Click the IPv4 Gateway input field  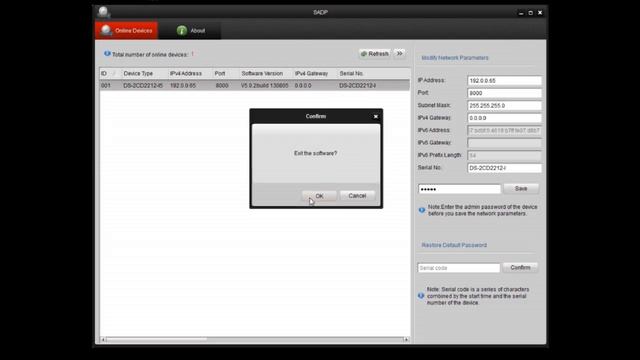click(504, 118)
